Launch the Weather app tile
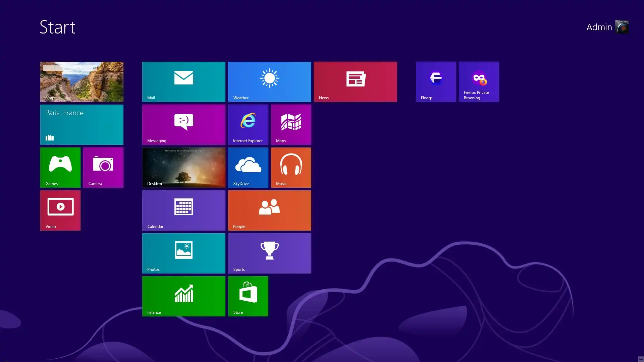 click(269, 81)
